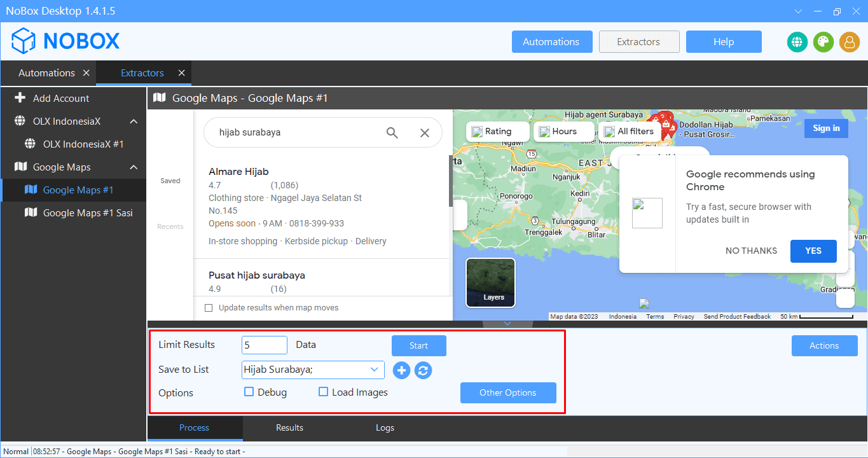The width and height of the screenshot is (868, 458).
Task: Switch to the Results tab
Action: [x=289, y=427]
